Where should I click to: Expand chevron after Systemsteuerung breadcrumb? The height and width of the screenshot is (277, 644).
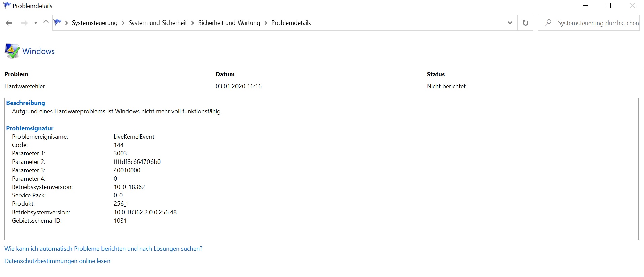tap(123, 23)
